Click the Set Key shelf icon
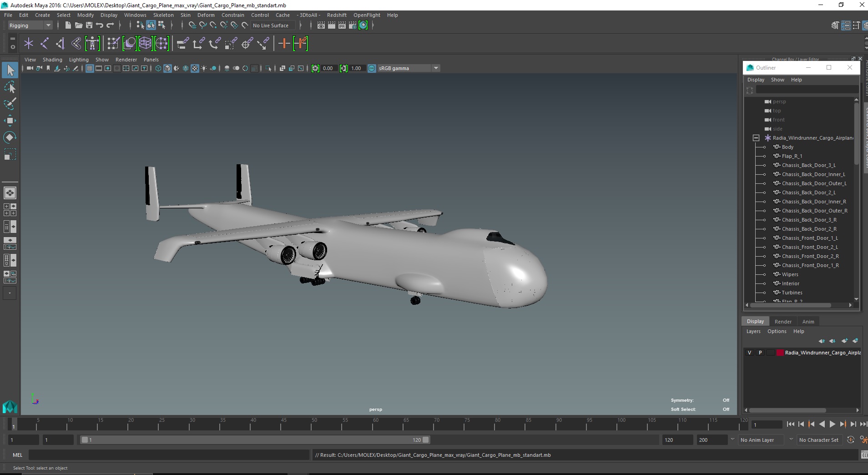Screen dimensions: 868x475 pos(284,44)
